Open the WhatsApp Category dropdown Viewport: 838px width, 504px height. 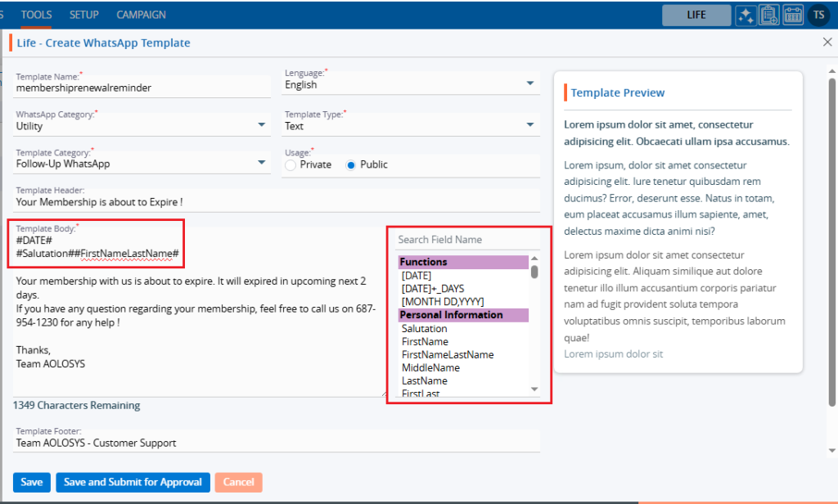click(x=262, y=125)
